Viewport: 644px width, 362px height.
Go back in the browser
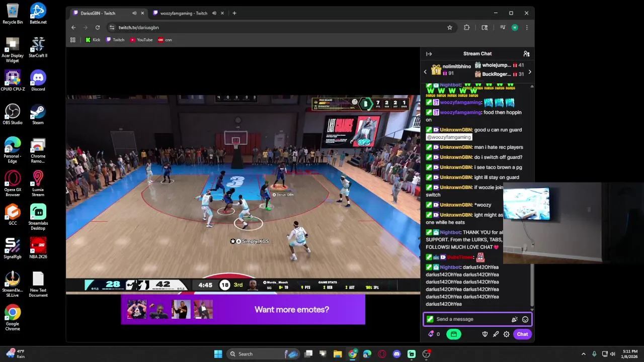click(73, 28)
